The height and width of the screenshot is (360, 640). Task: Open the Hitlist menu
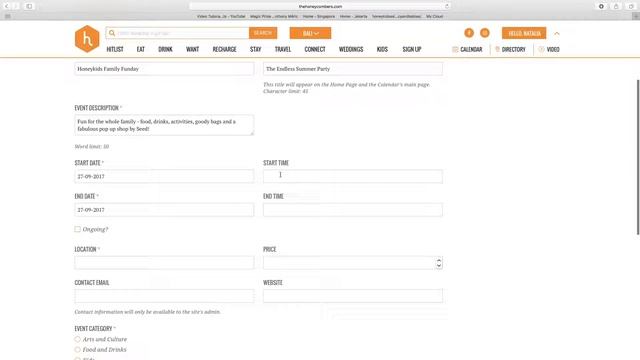(x=115, y=49)
